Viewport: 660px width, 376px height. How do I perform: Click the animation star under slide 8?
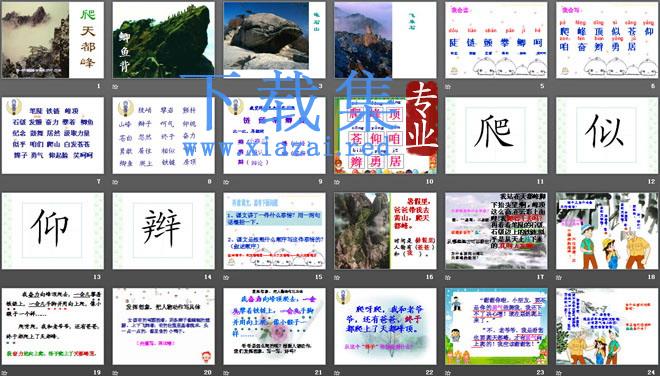115,182
